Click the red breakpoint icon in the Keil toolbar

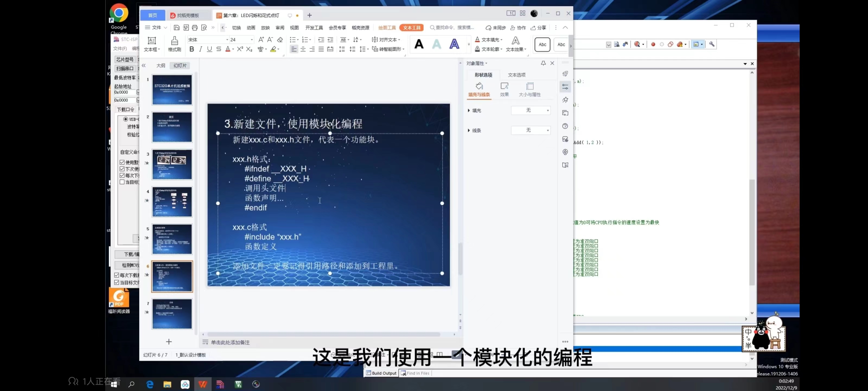click(653, 44)
